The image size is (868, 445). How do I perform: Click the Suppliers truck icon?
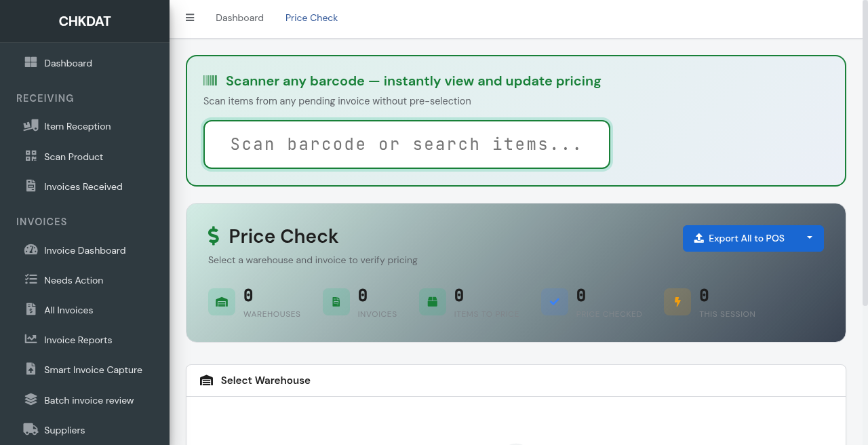tap(31, 429)
